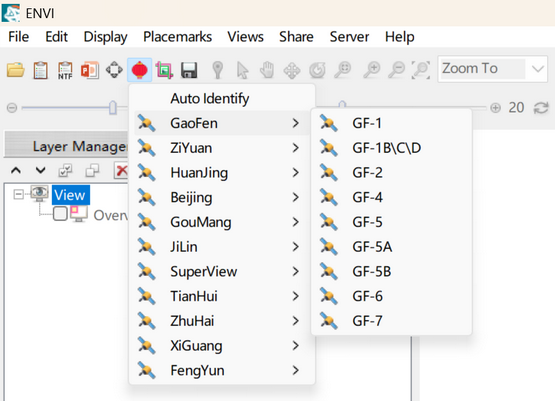Click the deselect all layers icon
The height and width of the screenshot is (401, 555).
[x=92, y=171]
